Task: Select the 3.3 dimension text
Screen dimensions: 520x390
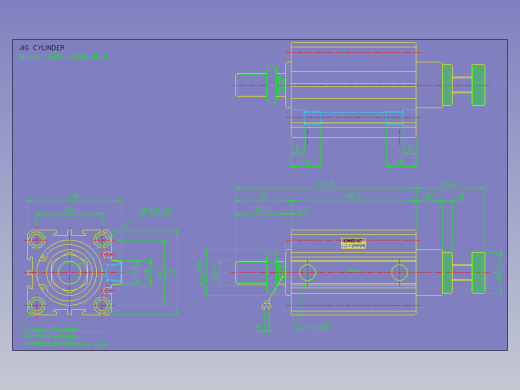Action: [302, 209]
